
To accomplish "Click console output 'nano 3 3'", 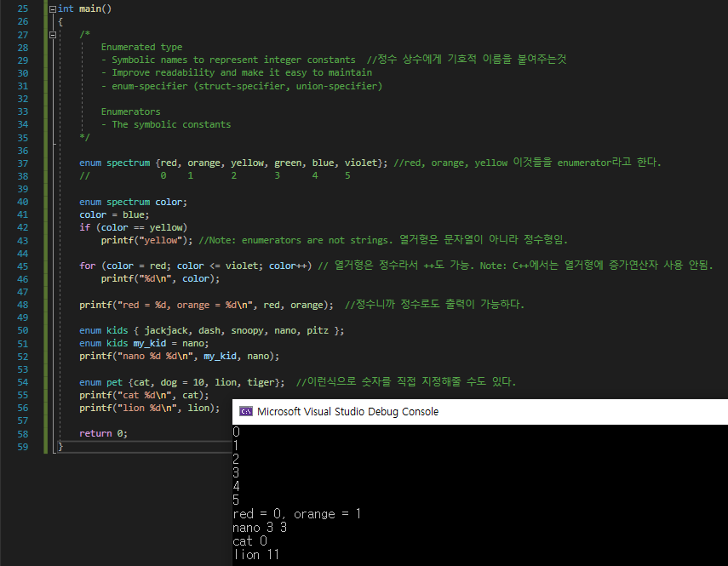I will (x=260, y=528).
